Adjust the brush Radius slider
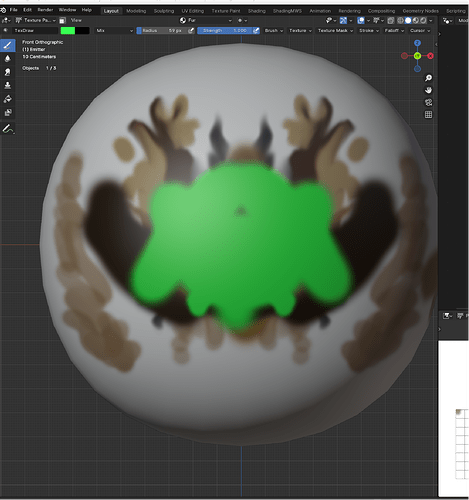The height and width of the screenshot is (500, 469). (x=162, y=31)
